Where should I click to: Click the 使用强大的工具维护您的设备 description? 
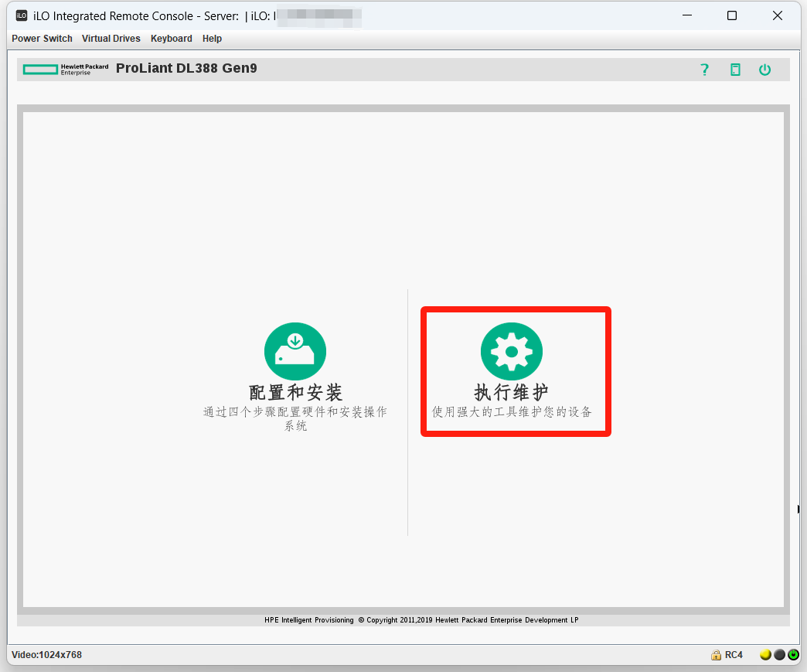[x=512, y=412]
